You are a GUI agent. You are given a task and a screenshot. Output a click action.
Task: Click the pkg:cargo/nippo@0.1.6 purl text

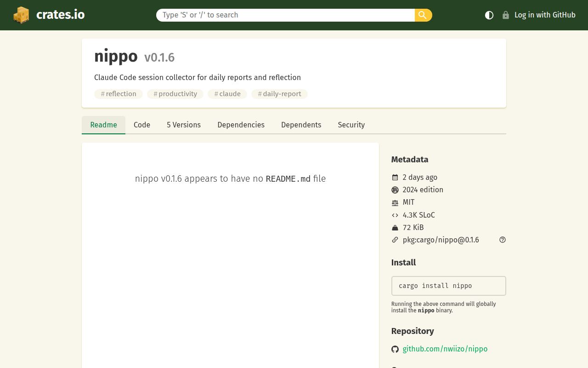coord(441,240)
